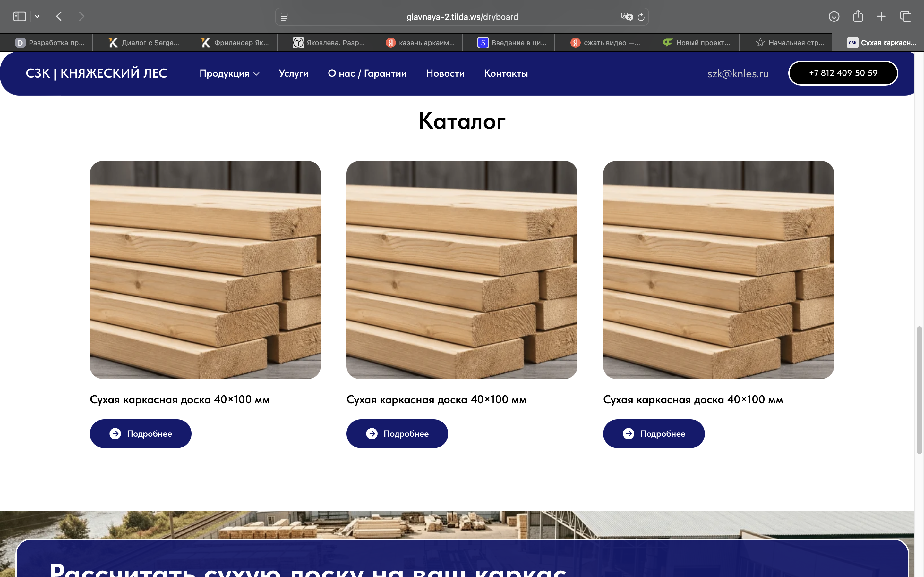Open the Share icon in toolbar
The height and width of the screenshot is (577, 924).
pyautogui.click(x=858, y=16)
